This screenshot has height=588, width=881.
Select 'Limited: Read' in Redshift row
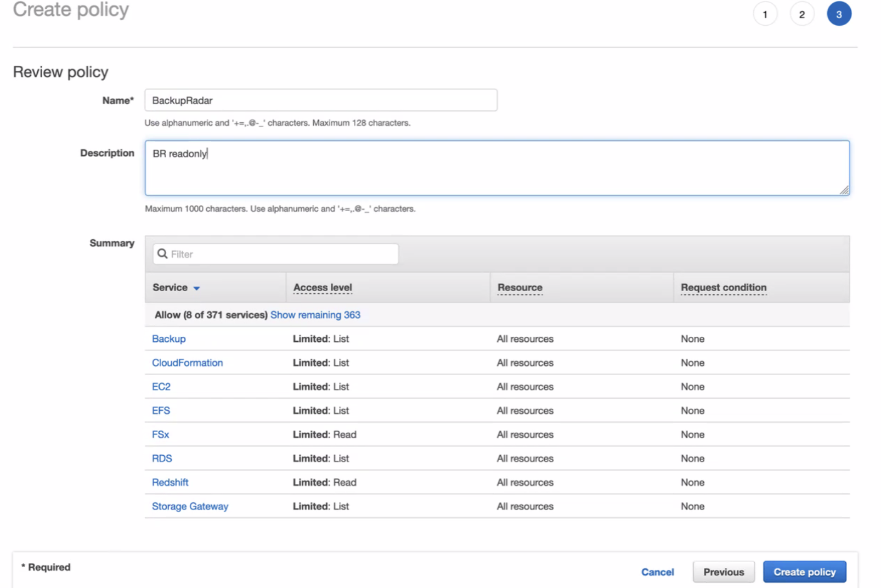point(325,482)
